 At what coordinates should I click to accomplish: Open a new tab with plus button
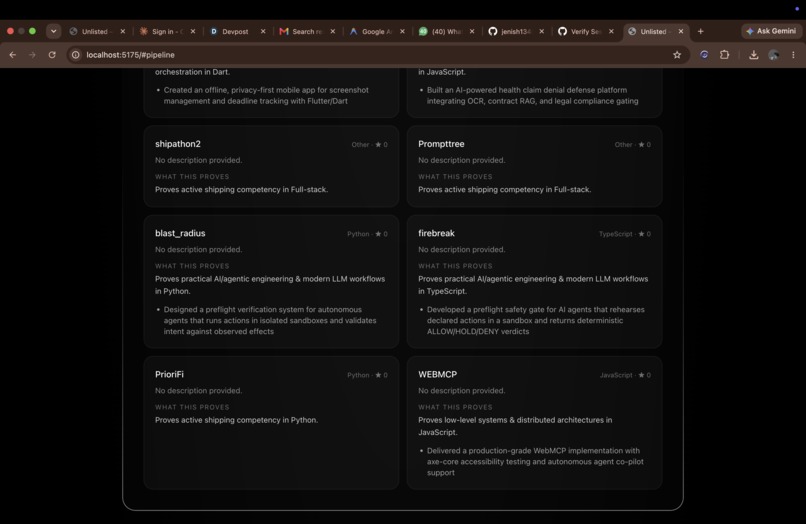700,31
